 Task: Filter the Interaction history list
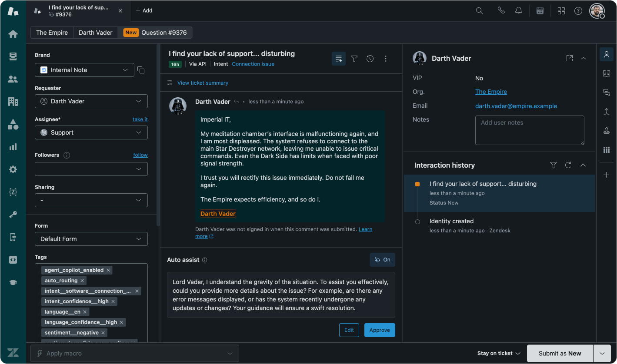click(x=554, y=165)
